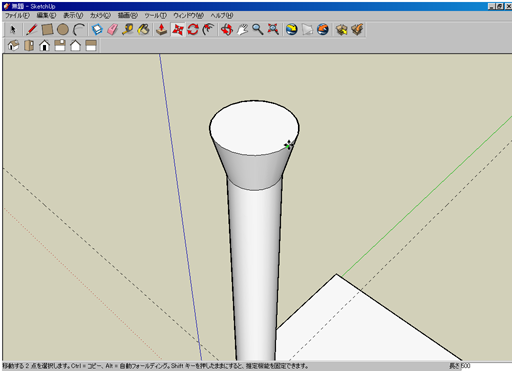Switch to Left view
The width and height of the screenshot is (512, 371).
[91, 45]
